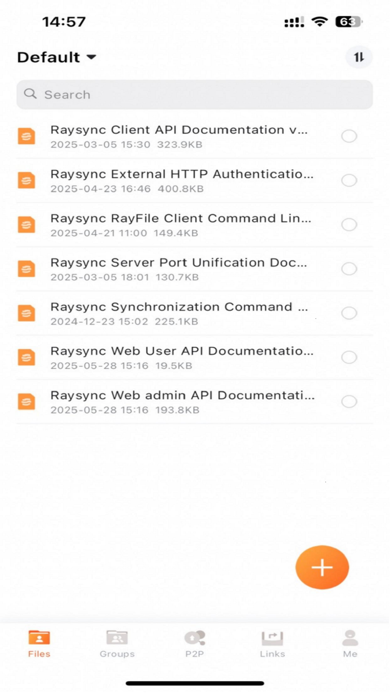Viewport: 392px width, 696px height.
Task: Click file icon of Raysync Client API Documentation
Action: pos(26,136)
